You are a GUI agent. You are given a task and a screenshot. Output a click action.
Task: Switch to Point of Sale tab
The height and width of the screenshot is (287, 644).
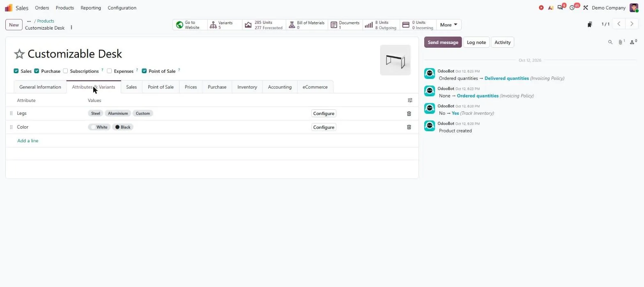click(161, 87)
